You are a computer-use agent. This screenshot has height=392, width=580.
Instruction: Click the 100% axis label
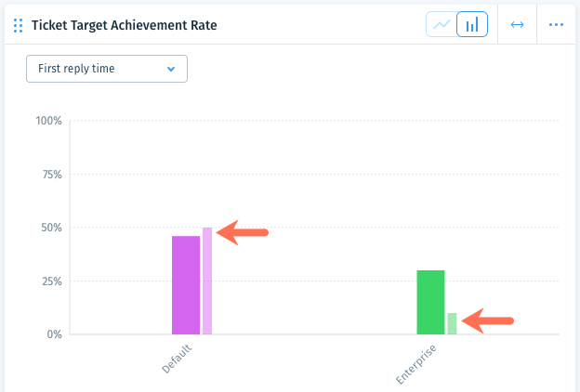click(49, 121)
